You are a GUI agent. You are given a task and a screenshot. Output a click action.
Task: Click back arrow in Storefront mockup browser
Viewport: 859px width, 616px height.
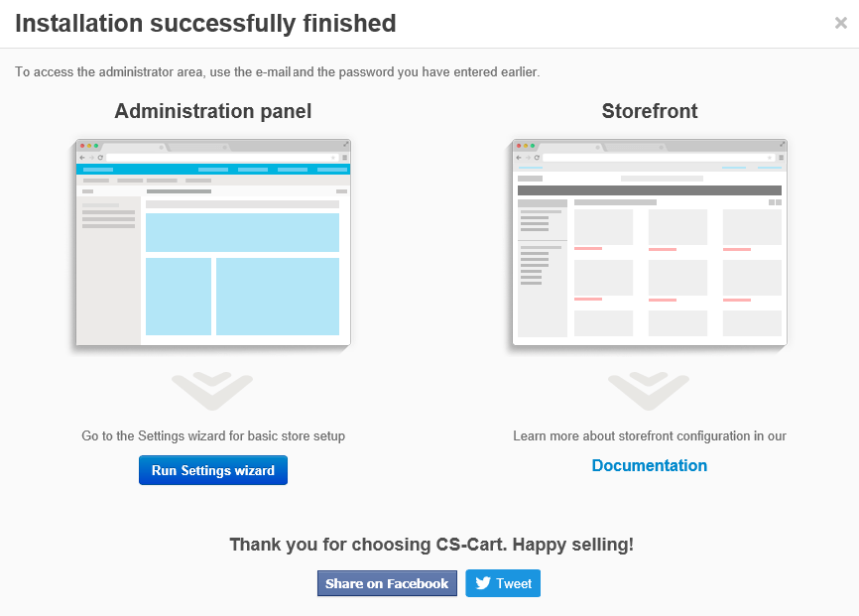coord(519,157)
